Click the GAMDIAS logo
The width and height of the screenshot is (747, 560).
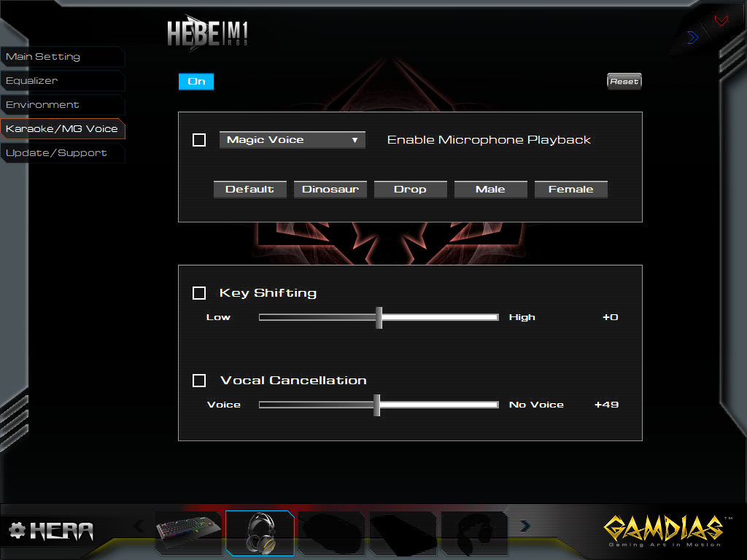click(667, 530)
